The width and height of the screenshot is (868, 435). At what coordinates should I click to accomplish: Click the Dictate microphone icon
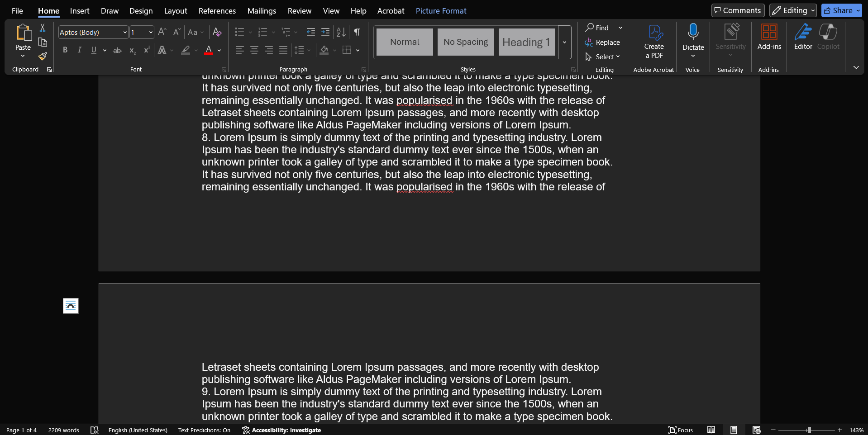click(693, 33)
